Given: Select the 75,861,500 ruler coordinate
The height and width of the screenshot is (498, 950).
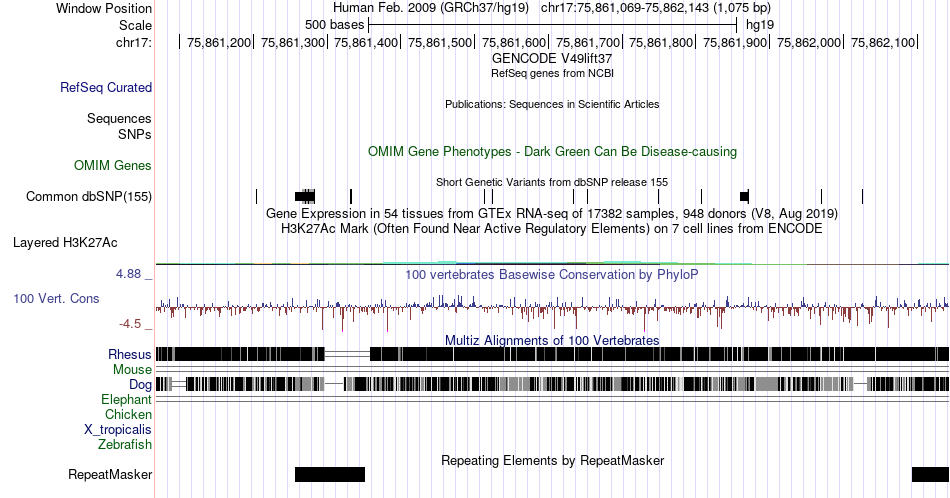Looking at the screenshot, I should (440, 42).
